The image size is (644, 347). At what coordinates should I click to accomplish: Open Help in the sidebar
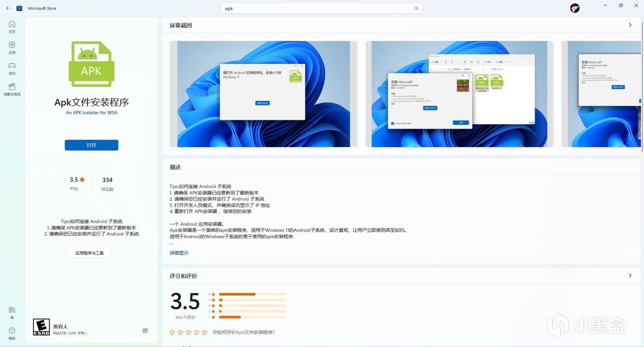tap(12, 334)
